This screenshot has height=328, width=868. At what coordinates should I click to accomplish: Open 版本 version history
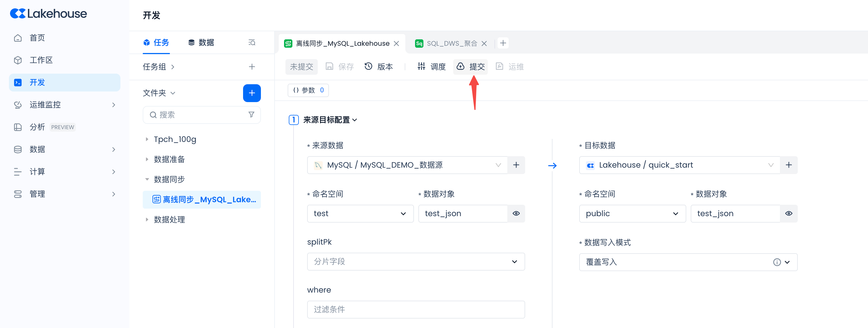[x=379, y=67]
